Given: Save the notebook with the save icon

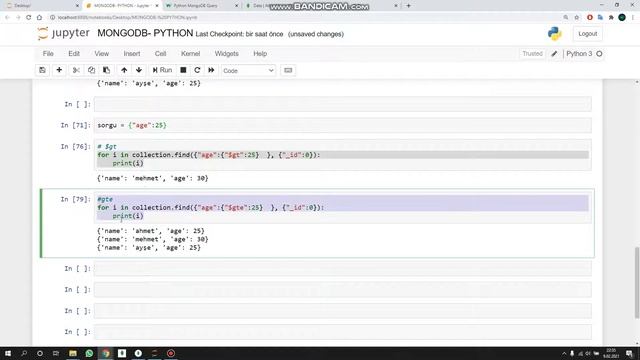Looking at the screenshot, I should tap(42, 70).
